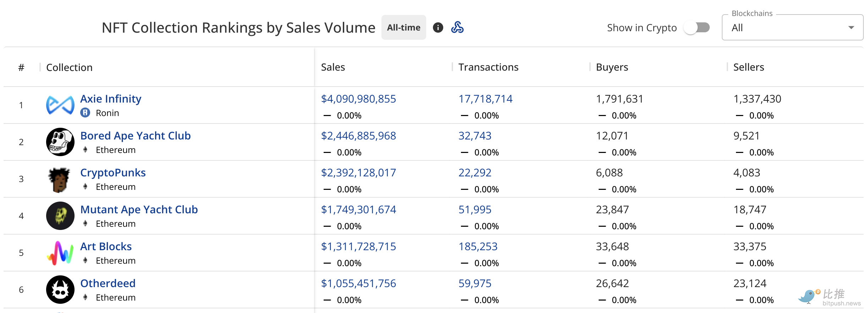Open the CryptoPunks collection link
This screenshot has height=313, width=868.
pyautogui.click(x=113, y=172)
